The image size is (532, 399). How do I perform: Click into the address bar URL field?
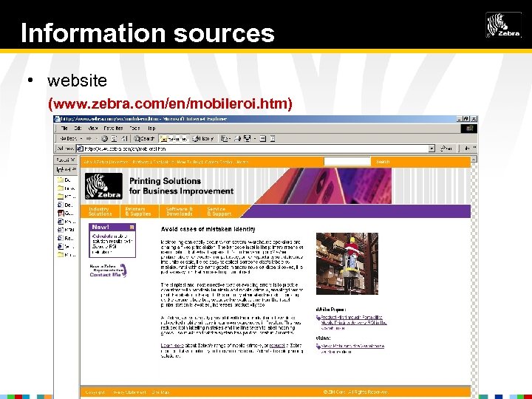pyautogui.click(x=256, y=149)
